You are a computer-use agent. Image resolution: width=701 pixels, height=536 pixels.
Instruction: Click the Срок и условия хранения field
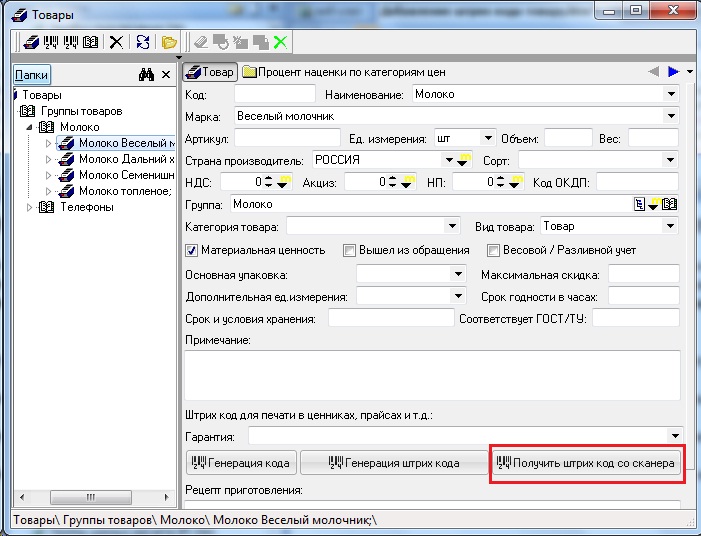tap(391, 318)
